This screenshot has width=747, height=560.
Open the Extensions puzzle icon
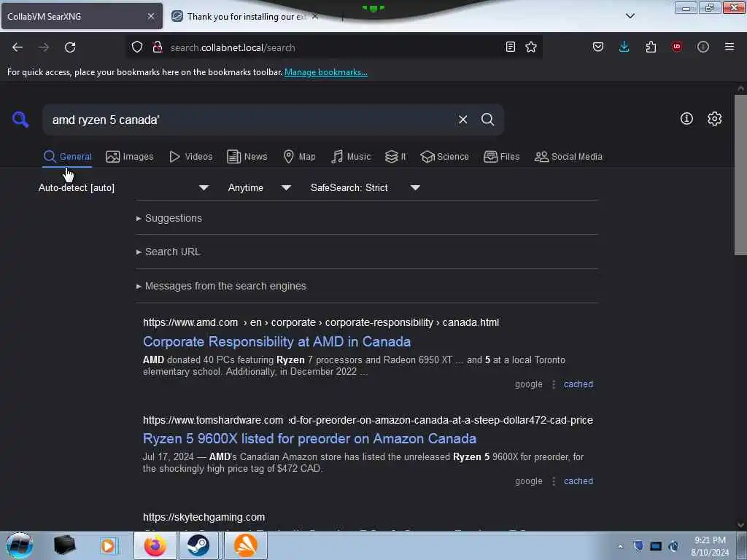click(651, 47)
